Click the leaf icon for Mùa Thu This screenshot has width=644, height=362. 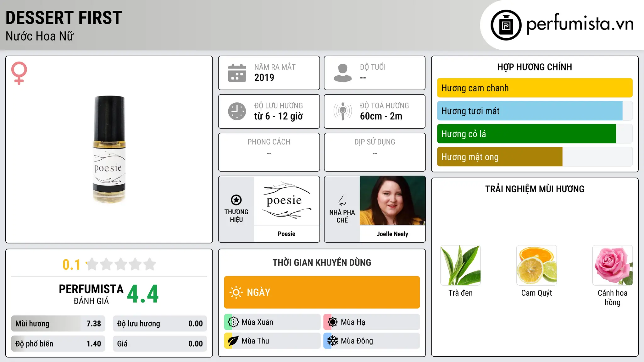[x=233, y=341]
